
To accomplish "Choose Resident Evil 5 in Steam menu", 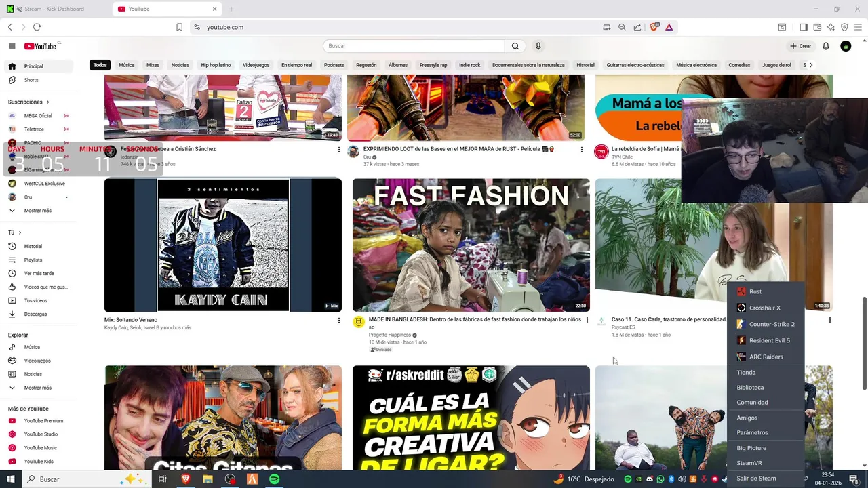I will point(766,340).
